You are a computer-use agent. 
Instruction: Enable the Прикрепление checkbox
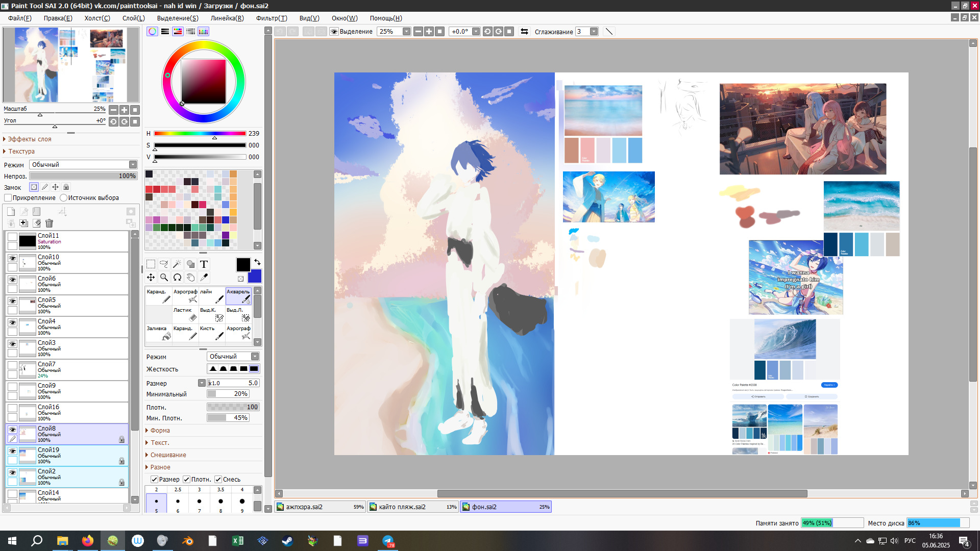tap(8, 198)
